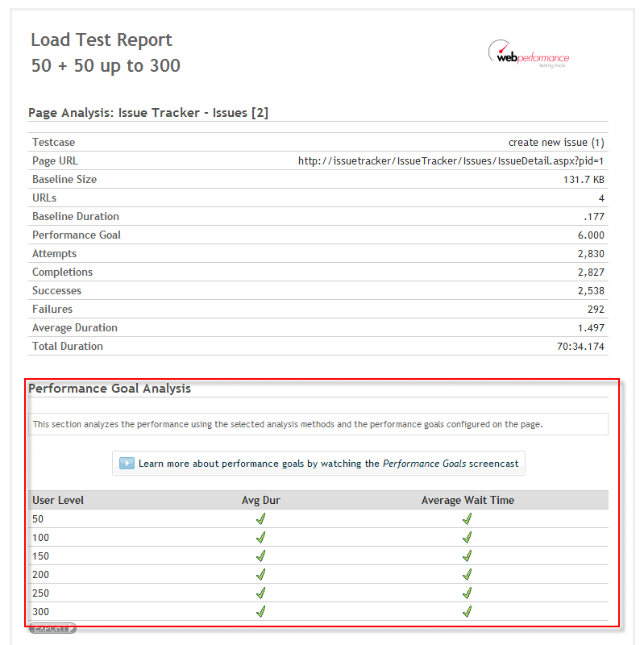Image resolution: width=644 pixels, height=645 pixels.
Task: Click Average Wait Time checkmark for 300 users
Action: click(x=467, y=611)
